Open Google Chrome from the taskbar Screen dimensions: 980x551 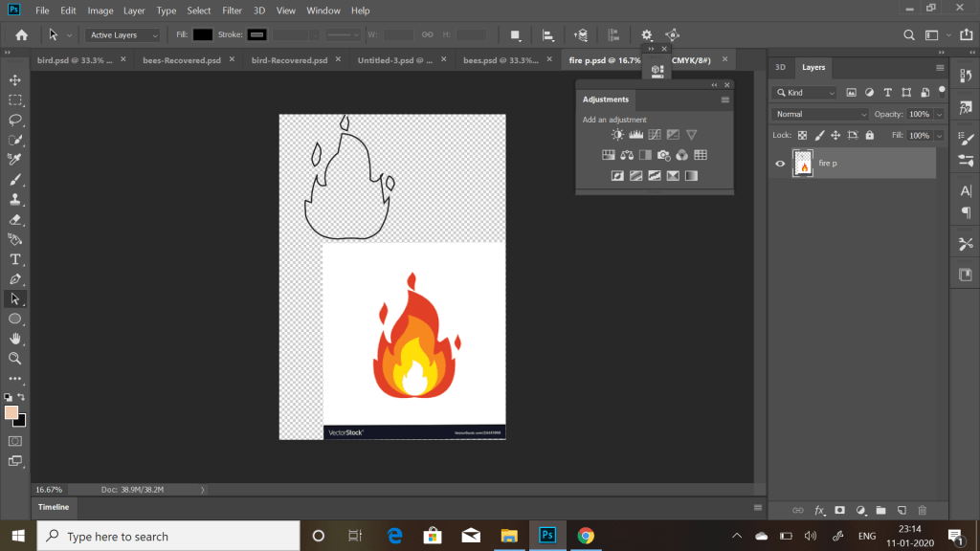click(x=586, y=536)
